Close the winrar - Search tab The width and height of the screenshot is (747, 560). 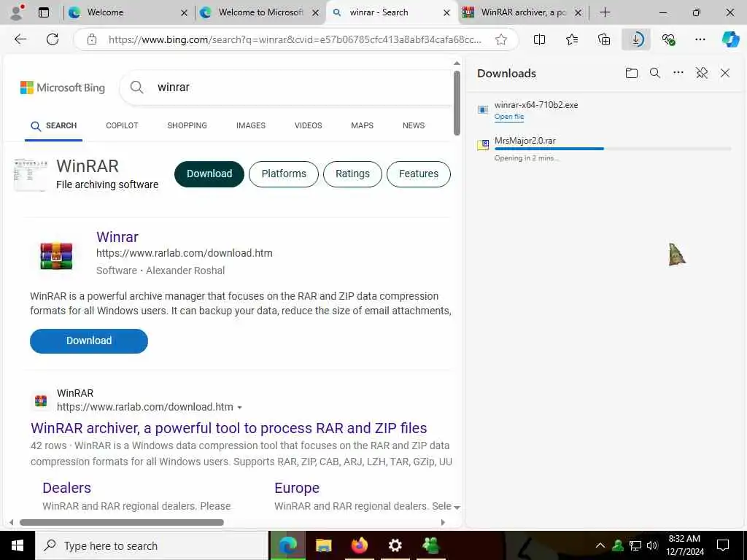pyautogui.click(x=447, y=13)
